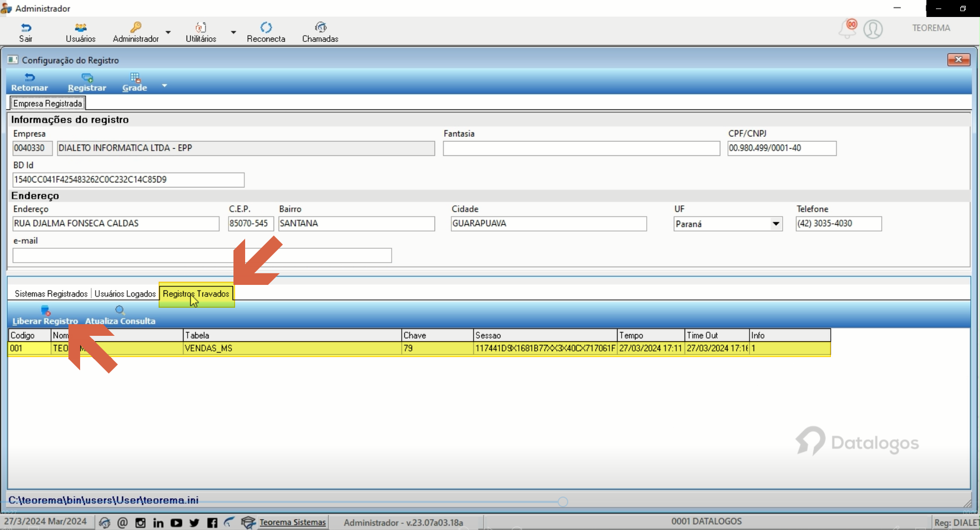Click the Grade grid icon
The image size is (980, 530).
[135, 77]
